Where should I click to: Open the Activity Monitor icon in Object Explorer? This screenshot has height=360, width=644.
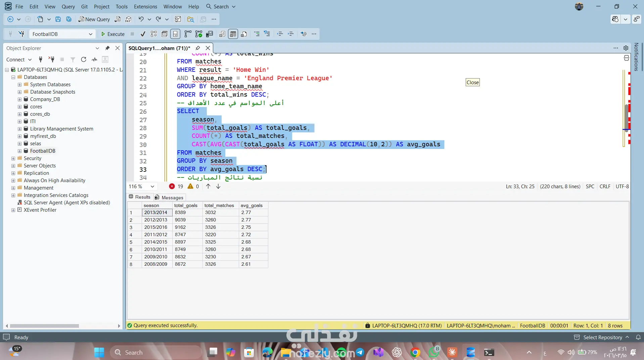[x=95, y=59]
